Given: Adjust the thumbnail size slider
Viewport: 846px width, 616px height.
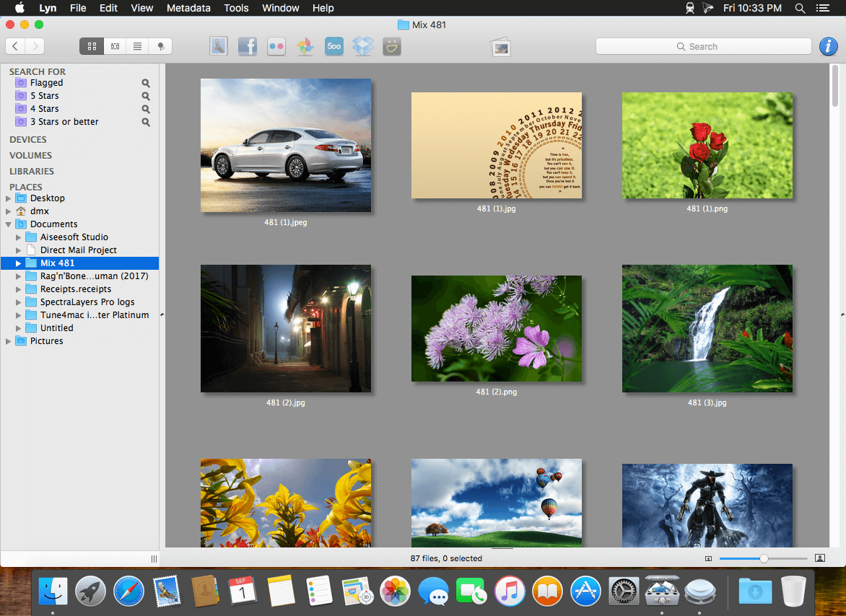Looking at the screenshot, I should pos(764,558).
